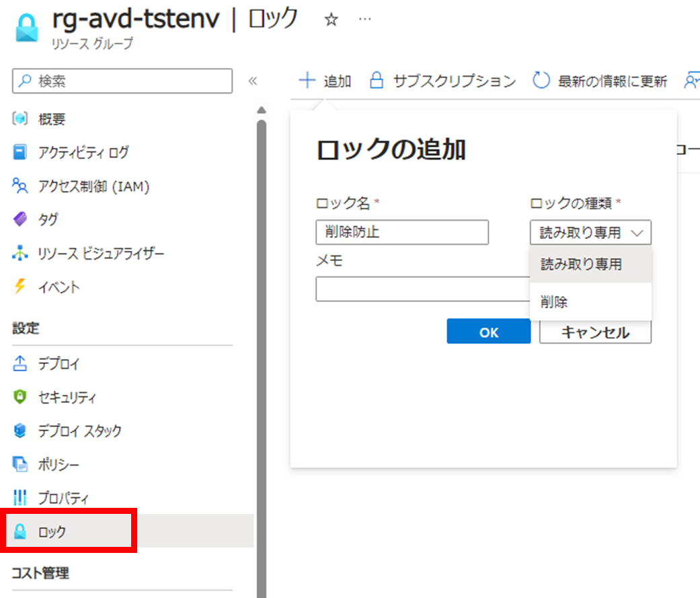Open リソース ビジュアライザー icon

[x=20, y=254]
